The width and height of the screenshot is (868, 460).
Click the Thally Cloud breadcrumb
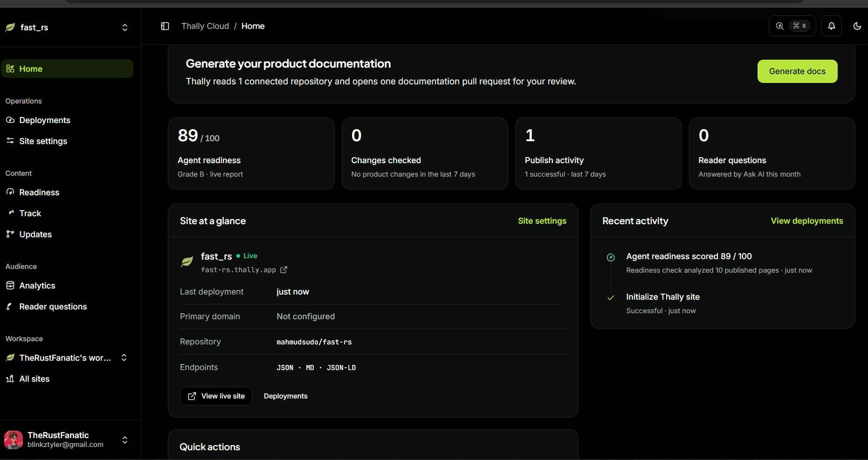tap(205, 26)
